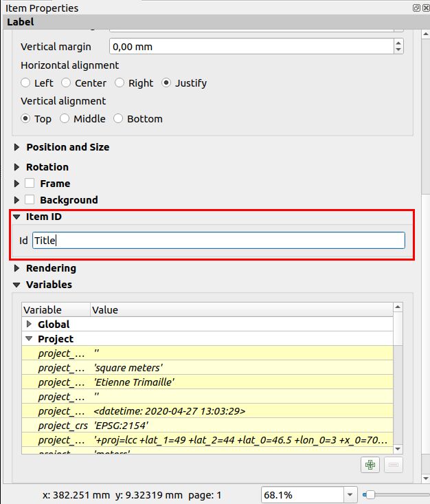Expand the Rotation section
The width and height of the screenshot is (430, 504).
point(16,167)
